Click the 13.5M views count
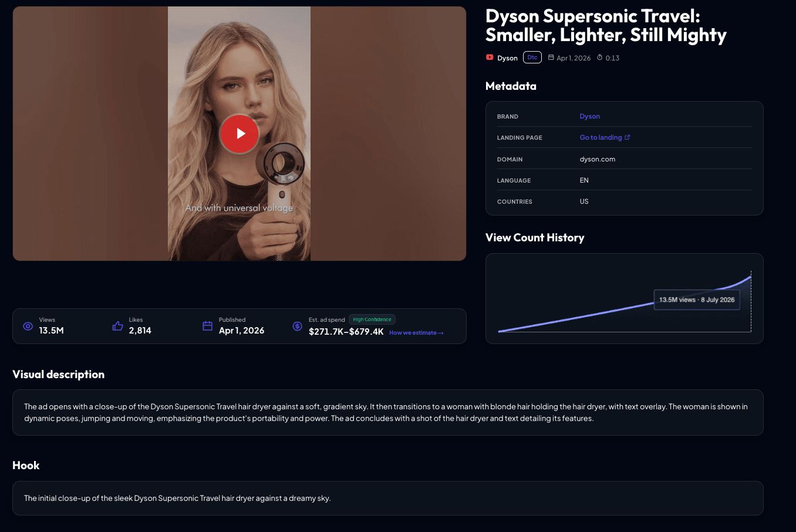The image size is (796, 532). tap(52, 331)
